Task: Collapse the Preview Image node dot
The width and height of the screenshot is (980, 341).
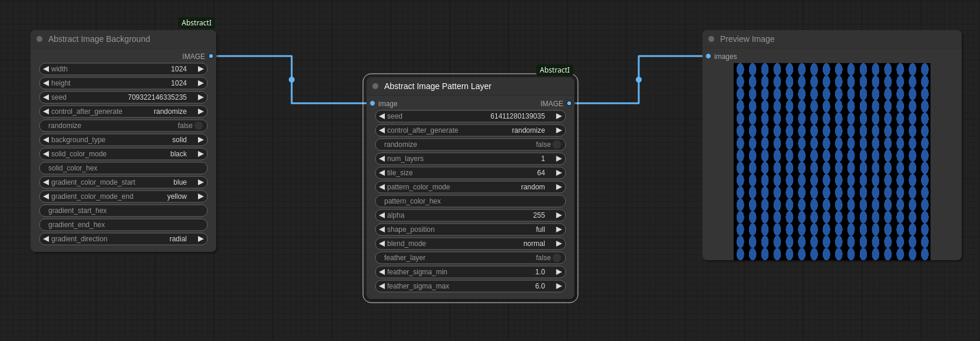Action: pos(711,39)
